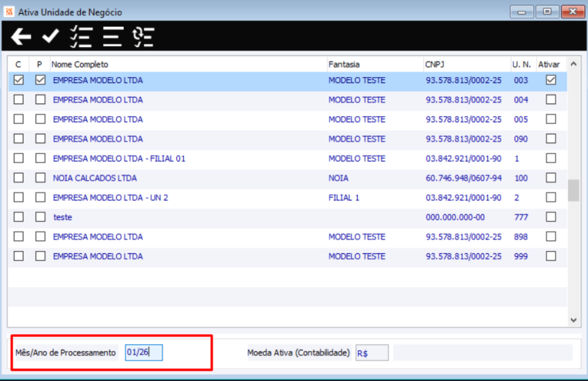Viewport: 588px width, 381px height.
Task: Minimize the Ativa Unidade de Negócio window
Action: (522, 12)
